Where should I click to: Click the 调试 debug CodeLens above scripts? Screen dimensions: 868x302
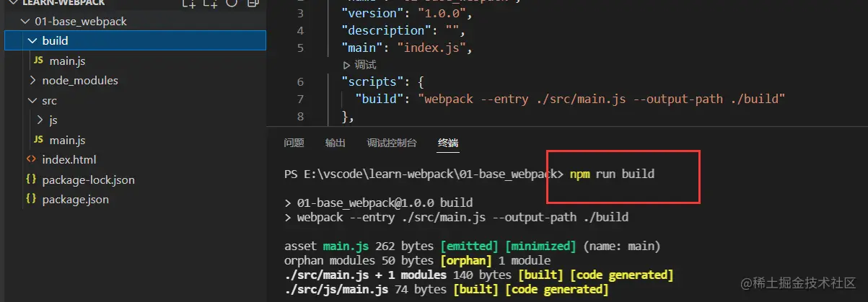click(x=360, y=66)
